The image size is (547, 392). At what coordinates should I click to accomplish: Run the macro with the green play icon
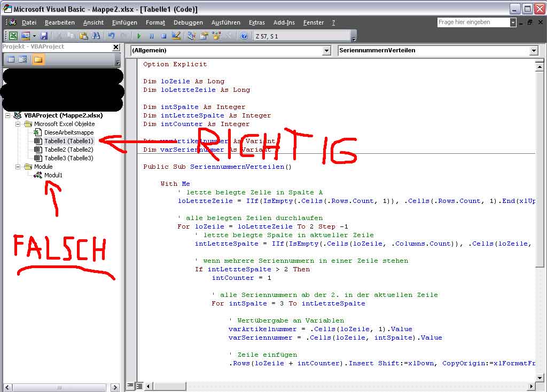(x=139, y=36)
